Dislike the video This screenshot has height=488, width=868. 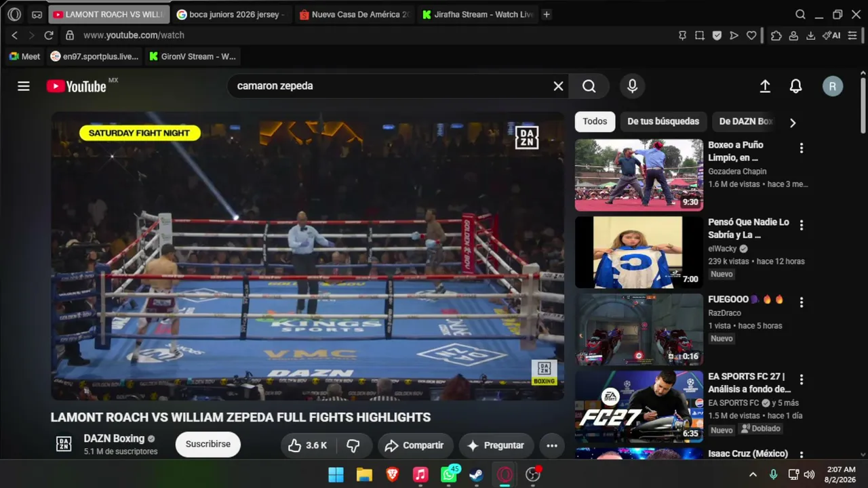click(x=353, y=445)
